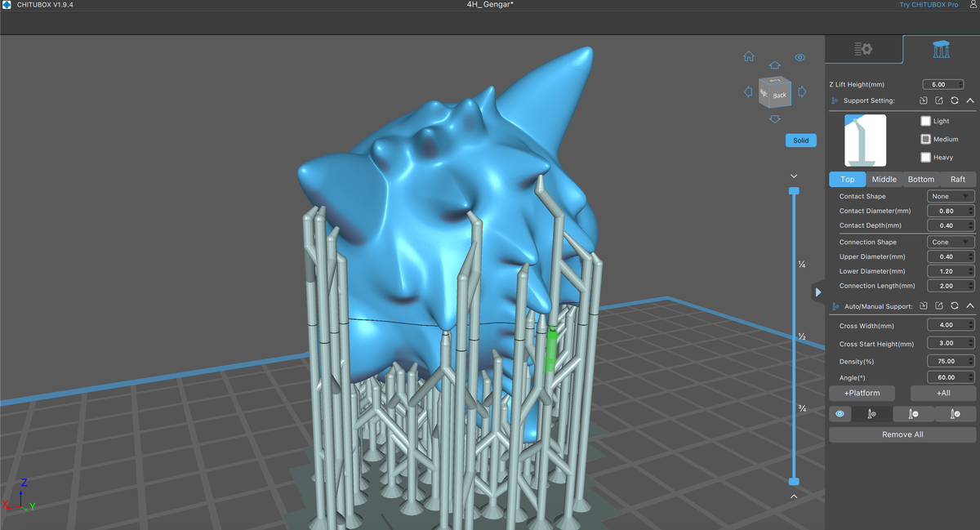Image resolution: width=980 pixels, height=530 pixels.
Task: Click the Remove All button
Action: [x=902, y=434]
